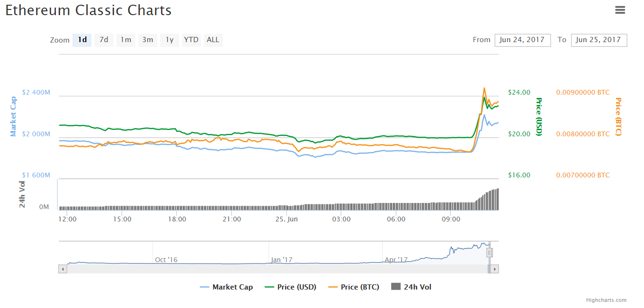Hide the Market Cap series via legend
The width and height of the screenshot is (644, 308).
(232, 287)
